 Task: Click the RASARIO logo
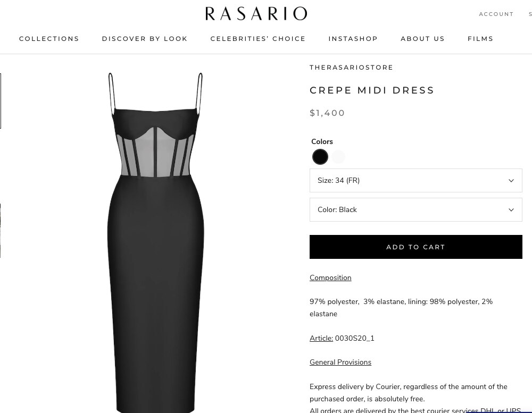(x=256, y=14)
